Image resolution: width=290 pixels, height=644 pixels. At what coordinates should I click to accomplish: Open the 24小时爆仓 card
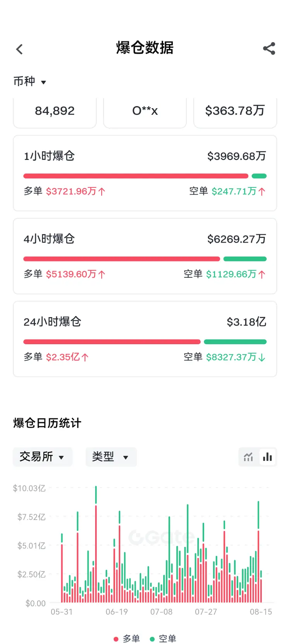point(145,339)
